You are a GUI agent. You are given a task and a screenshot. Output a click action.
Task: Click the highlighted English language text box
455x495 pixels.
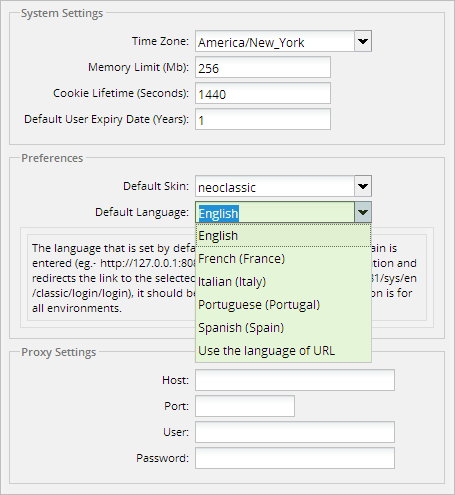point(275,212)
